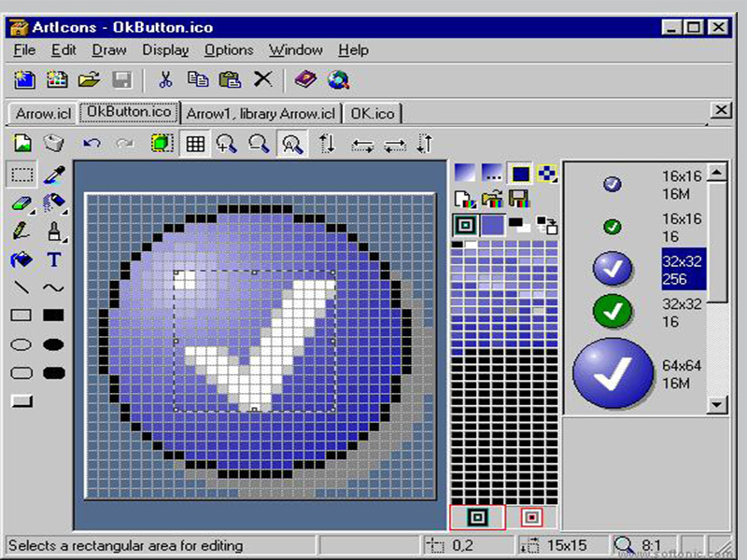The height and width of the screenshot is (560, 747).
Task: Open the OK.ico tab
Action: coord(373,114)
